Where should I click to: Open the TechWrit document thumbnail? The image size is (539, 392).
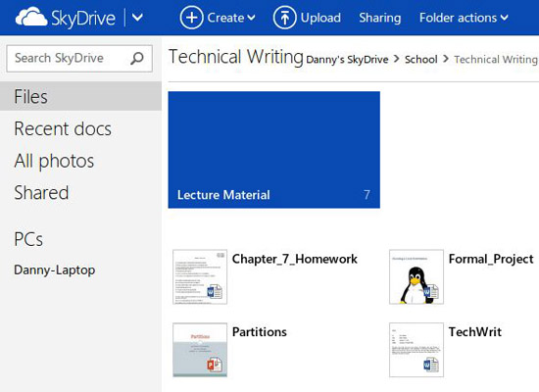[x=416, y=350]
